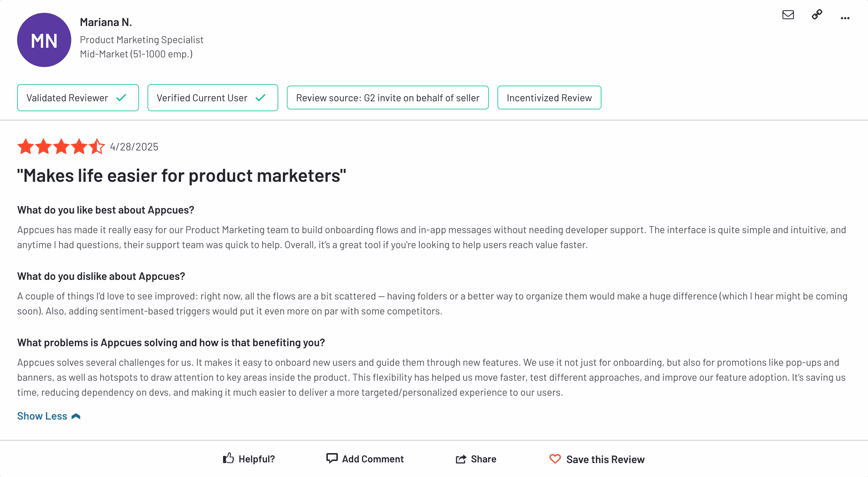Image resolution: width=868 pixels, height=477 pixels.
Task: Click the Verified Current User badge
Action: pos(202,98)
